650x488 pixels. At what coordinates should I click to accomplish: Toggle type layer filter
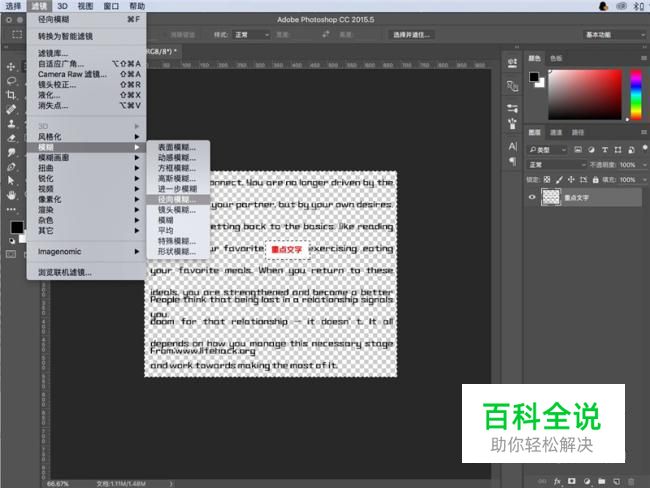pos(604,150)
